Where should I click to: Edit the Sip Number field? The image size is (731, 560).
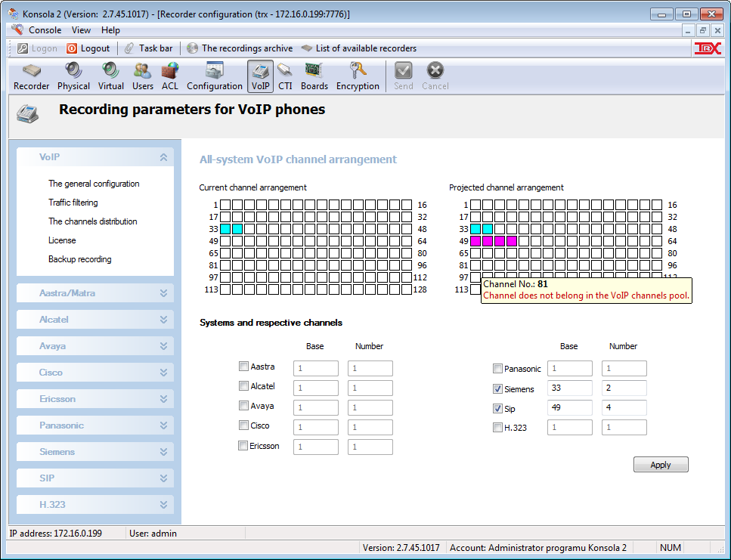coord(624,407)
